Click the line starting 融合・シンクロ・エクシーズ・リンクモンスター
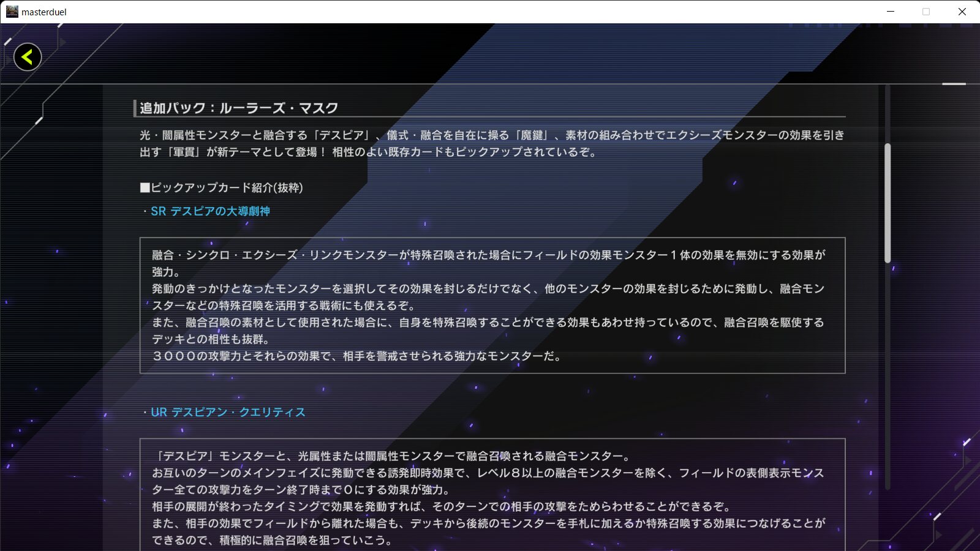The height and width of the screenshot is (551, 980). (x=489, y=255)
